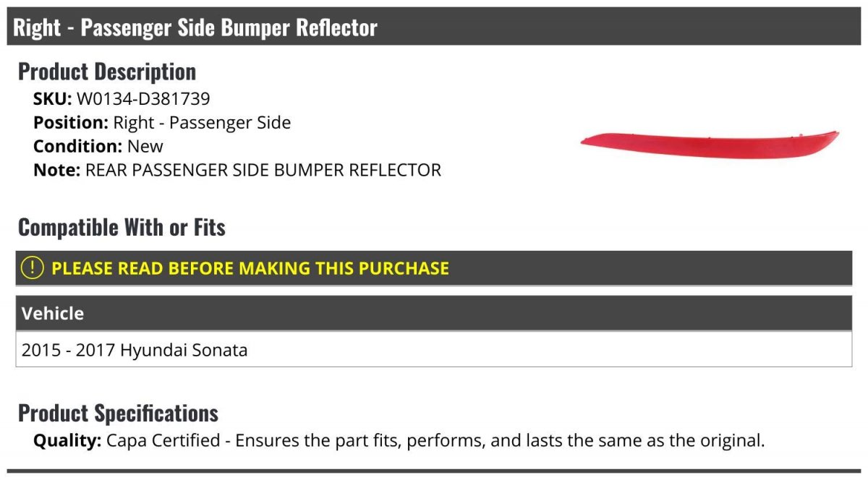Select the 2015 - 2017 Hyundai Sonata row

point(434,350)
